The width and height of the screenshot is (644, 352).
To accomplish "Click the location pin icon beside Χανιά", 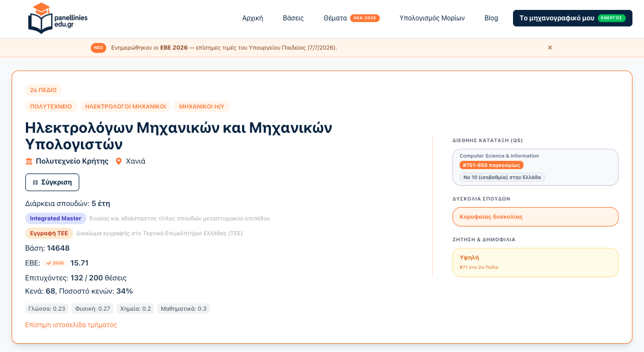I will (119, 161).
